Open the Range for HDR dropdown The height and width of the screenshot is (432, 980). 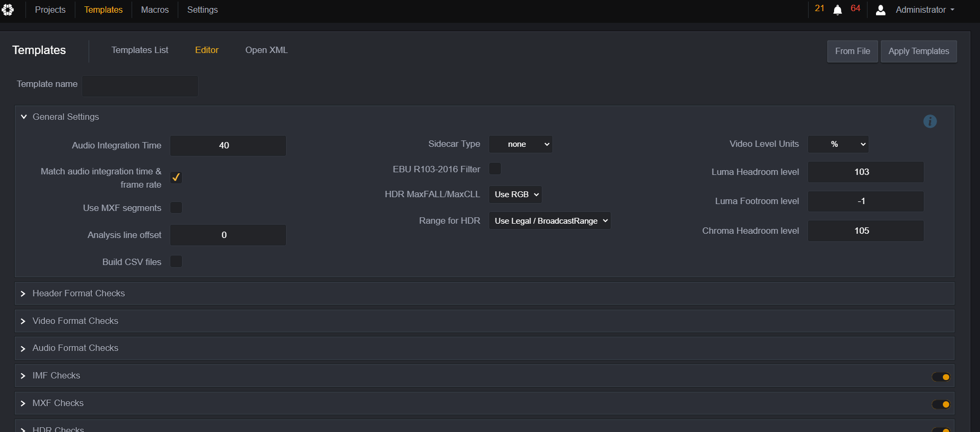pyautogui.click(x=550, y=221)
